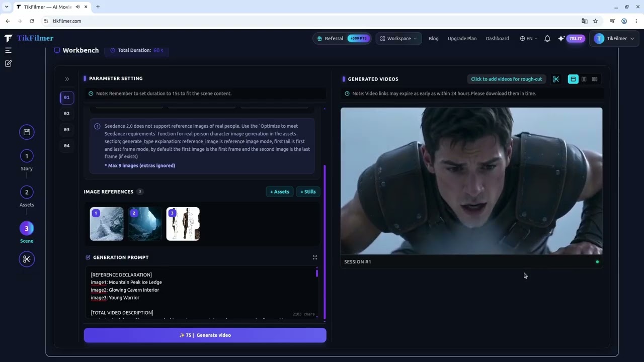
Task: Click the TikFilmer logo
Action: pos(29,38)
